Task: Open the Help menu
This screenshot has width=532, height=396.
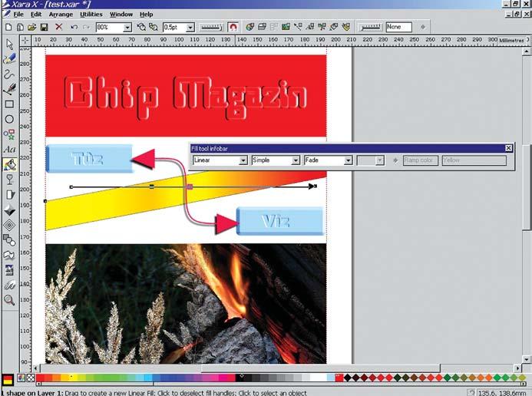Action: tap(146, 15)
